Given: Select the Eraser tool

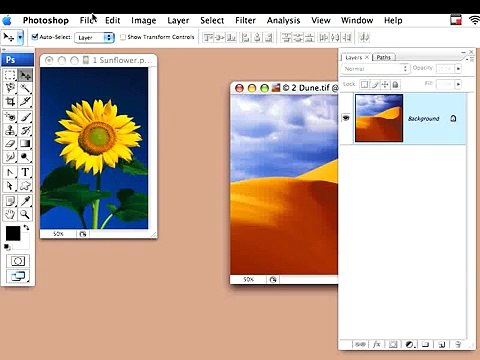Looking at the screenshot, I should tap(10, 143).
